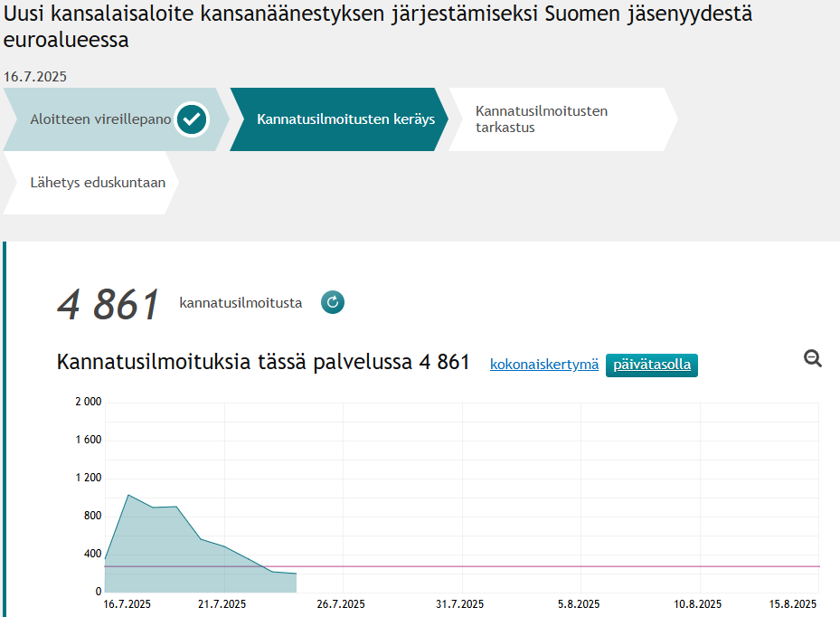
Task: Open the kokonaiskertymä chart view
Action: [x=543, y=365]
